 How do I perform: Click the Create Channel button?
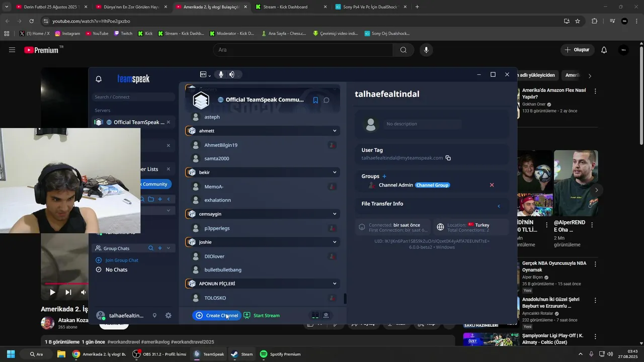coord(216,316)
